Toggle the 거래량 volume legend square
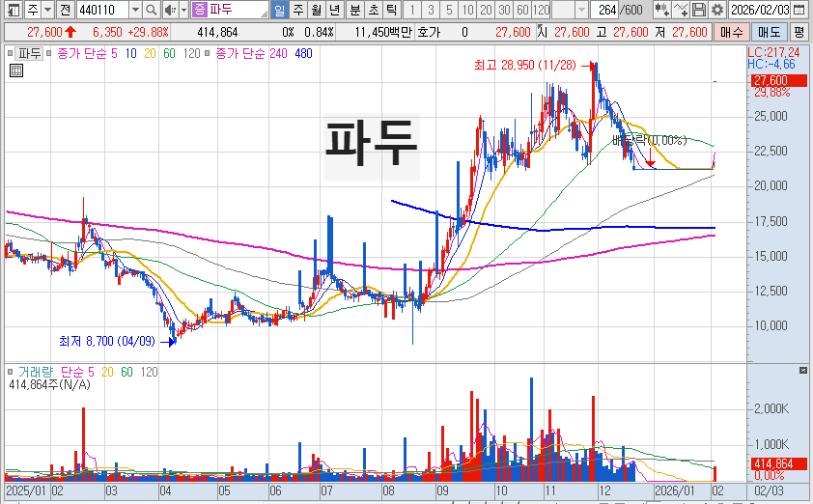 point(11,372)
